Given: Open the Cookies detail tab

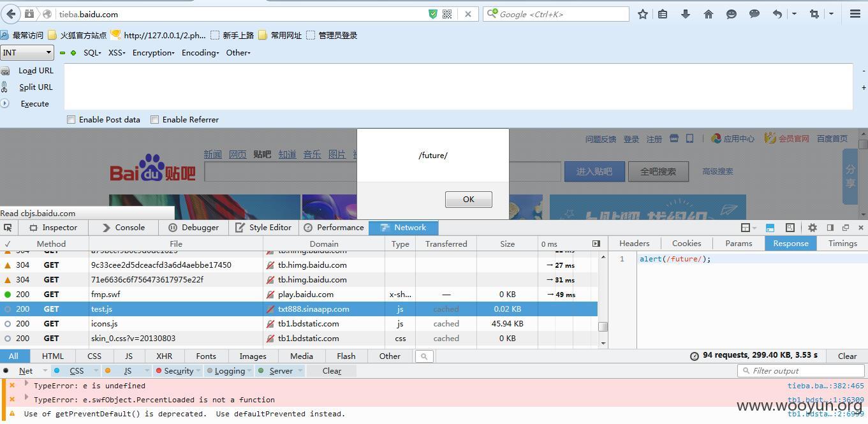Looking at the screenshot, I should pos(687,244).
